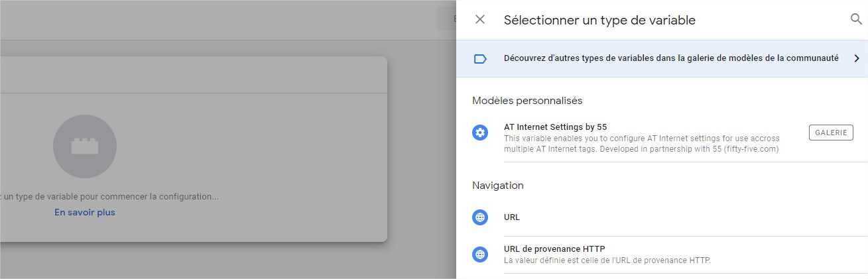This screenshot has width=868, height=279.
Task: Click the GALERIE badge
Action: [x=831, y=133]
